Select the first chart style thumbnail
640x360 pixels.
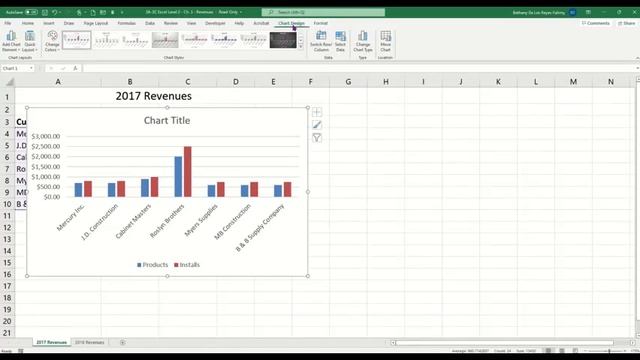pos(76,40)
